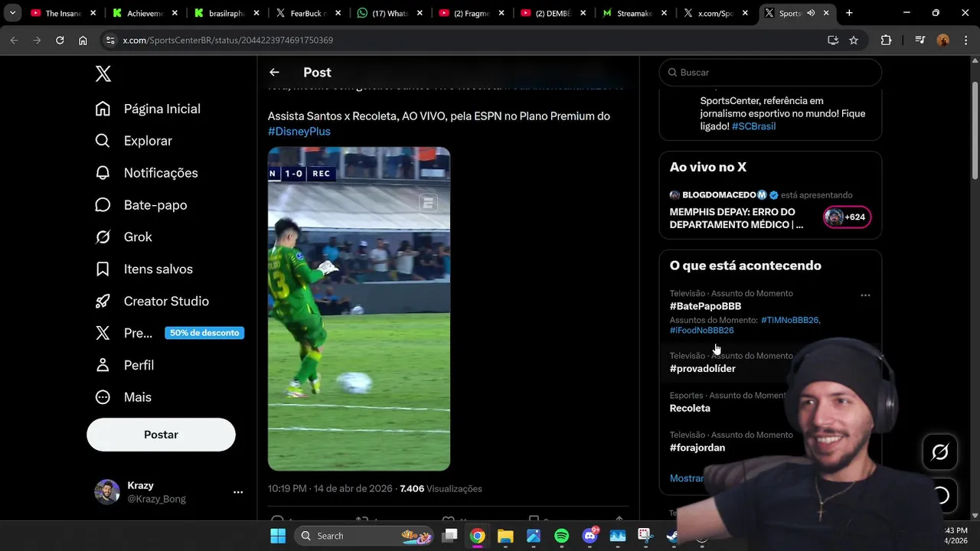Open the #forajordan trending topic
Viewport: 980px width, 551px height.
click(x=697, y=448)
